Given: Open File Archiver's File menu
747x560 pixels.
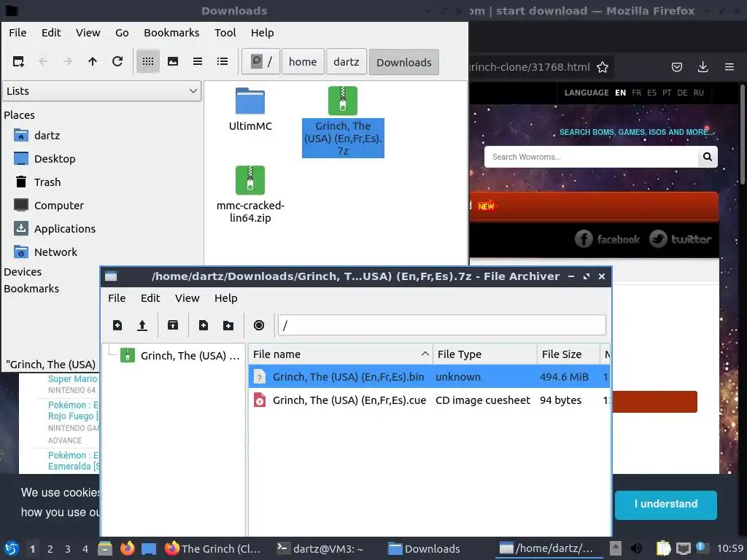Looking at the screenshot, I should click(117, 298).
